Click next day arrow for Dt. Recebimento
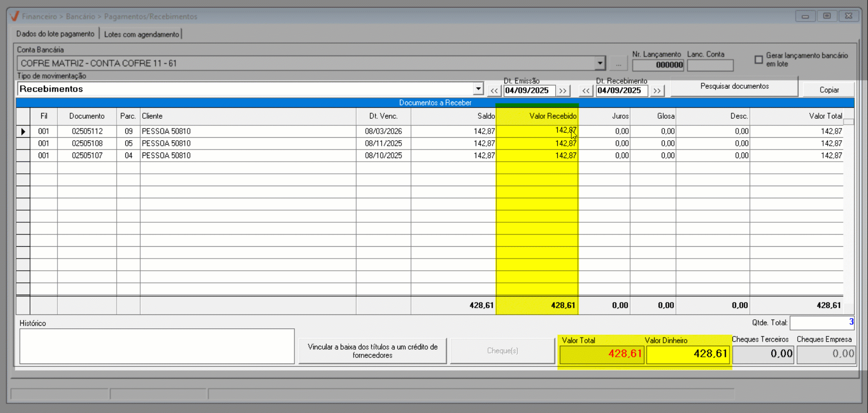Screen dimensions: 868x413 coord(657,91)
